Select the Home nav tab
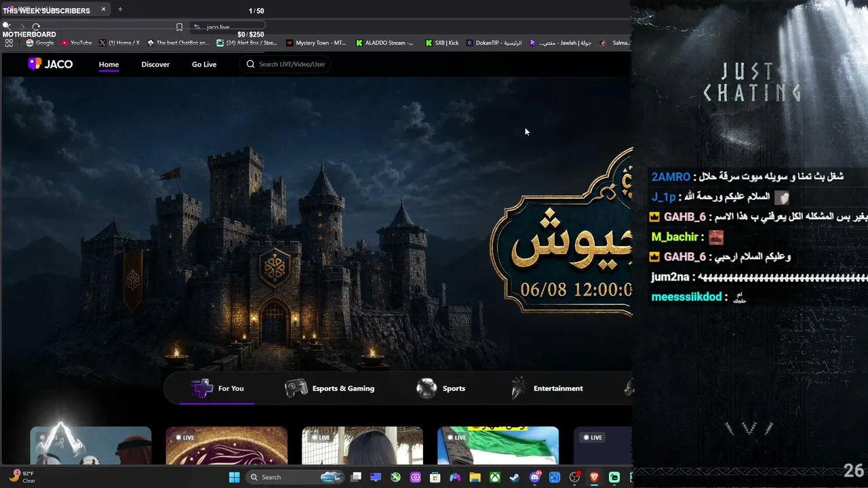 108,64
